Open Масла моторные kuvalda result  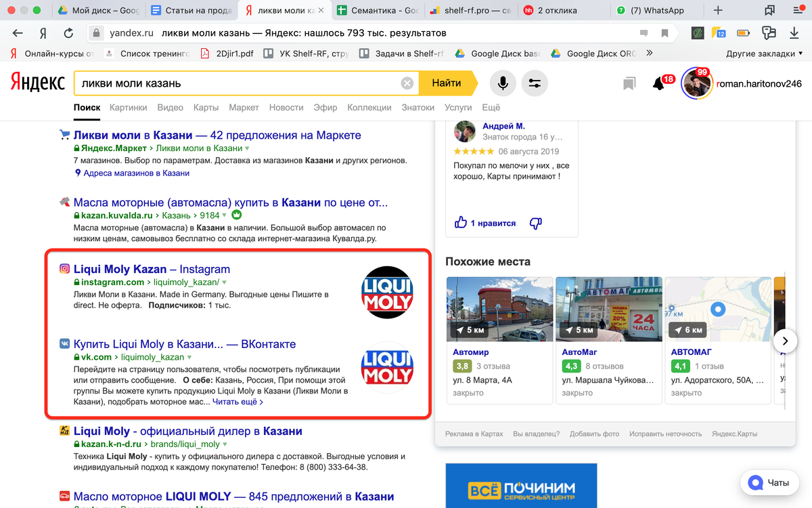point(231,202)
